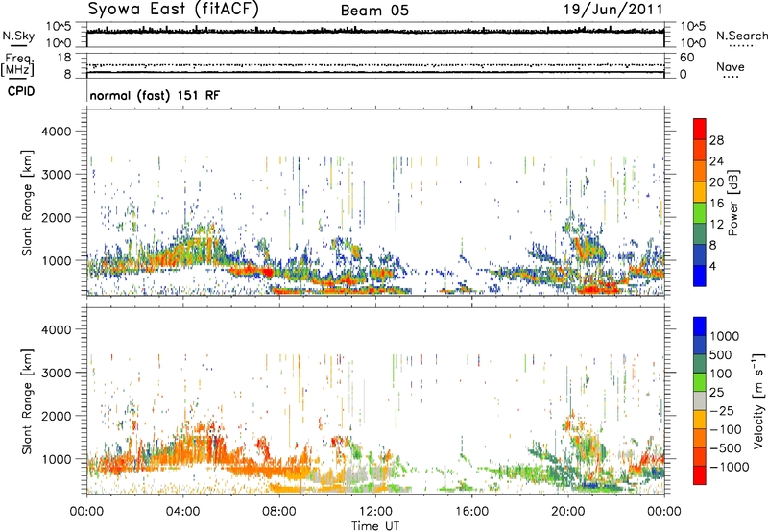Select the '4' value on Power scale
768x532 pixels.
[x=713, y=266]
